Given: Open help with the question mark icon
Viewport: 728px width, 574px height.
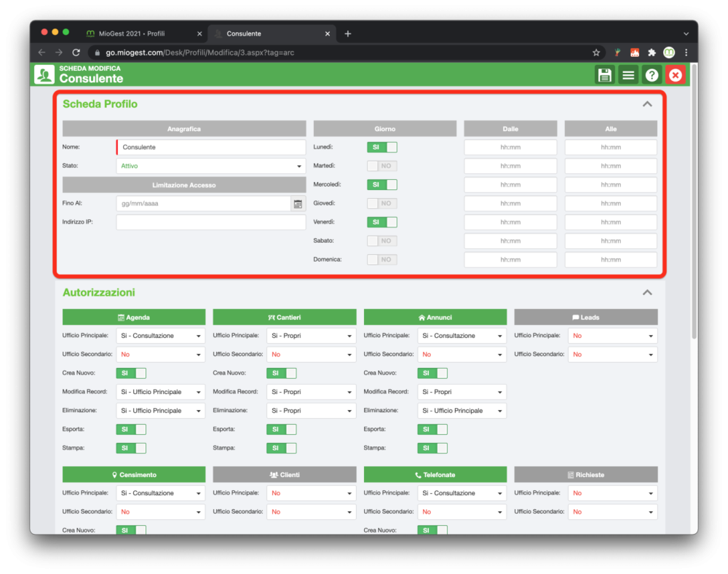Looking at the screenshot, I should [652, 75].
